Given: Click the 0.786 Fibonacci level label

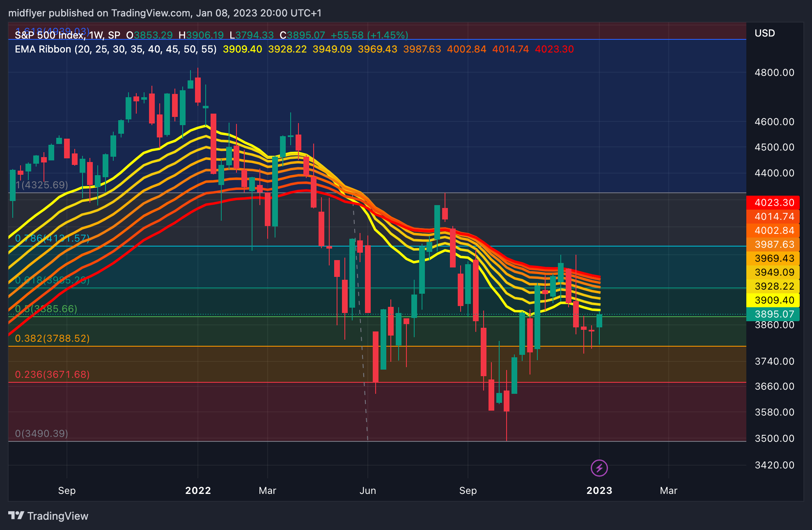Looking at the screenshot, I should click(52, 238).
